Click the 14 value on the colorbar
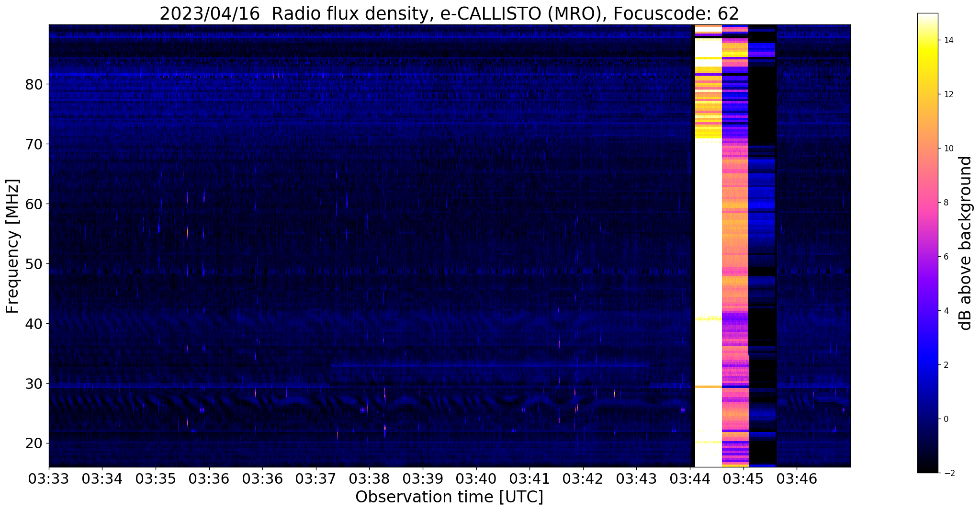 (947, 40)
